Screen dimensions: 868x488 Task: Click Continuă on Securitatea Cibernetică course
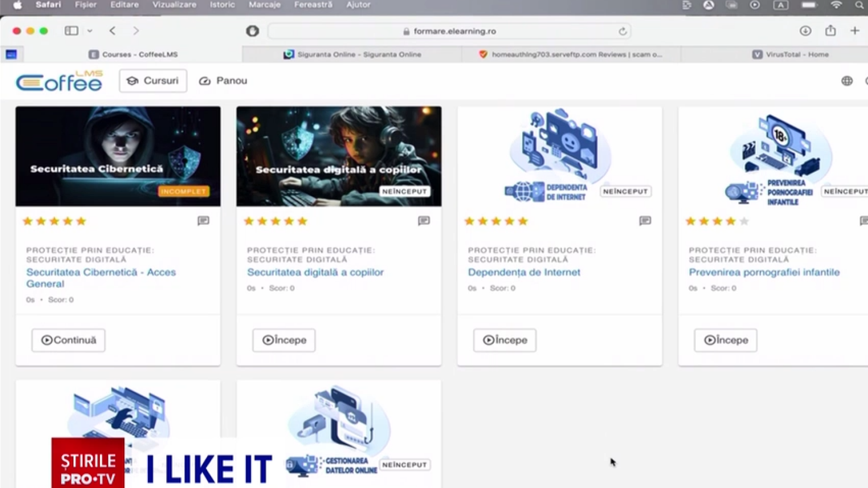[x=68, y=340]
